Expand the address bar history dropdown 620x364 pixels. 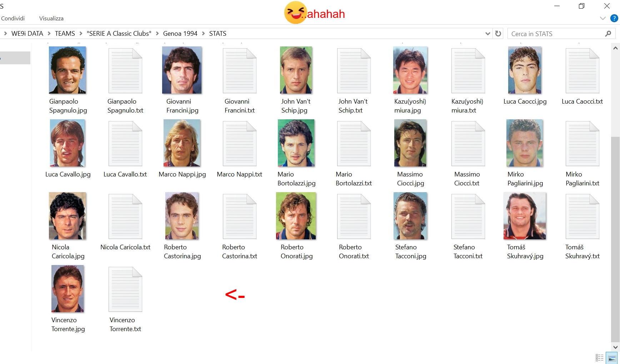coord(487,34)
